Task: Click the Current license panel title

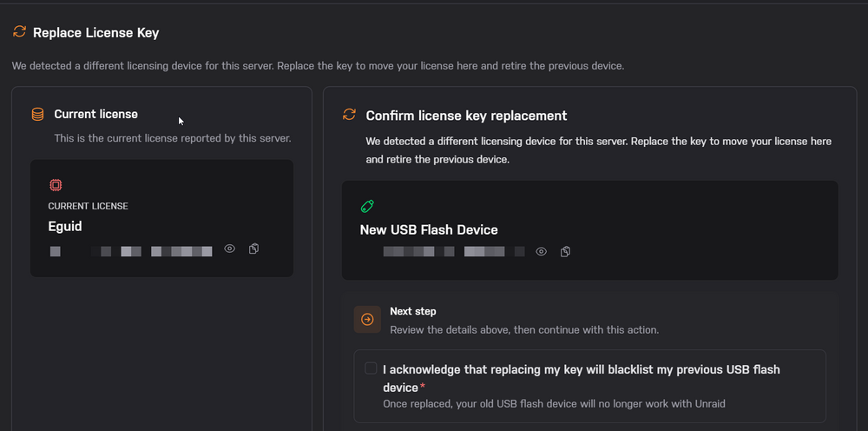Action: pos(95,114)
